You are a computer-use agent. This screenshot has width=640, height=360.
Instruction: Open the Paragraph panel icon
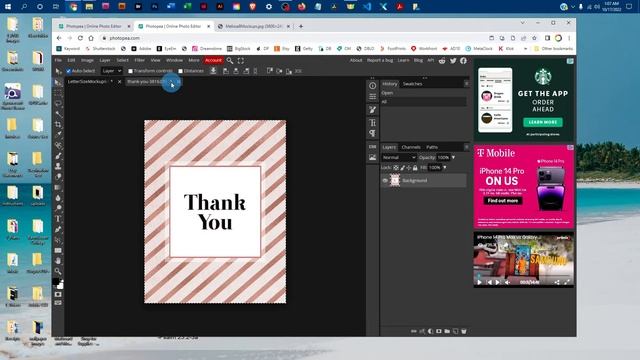point(373,133)
